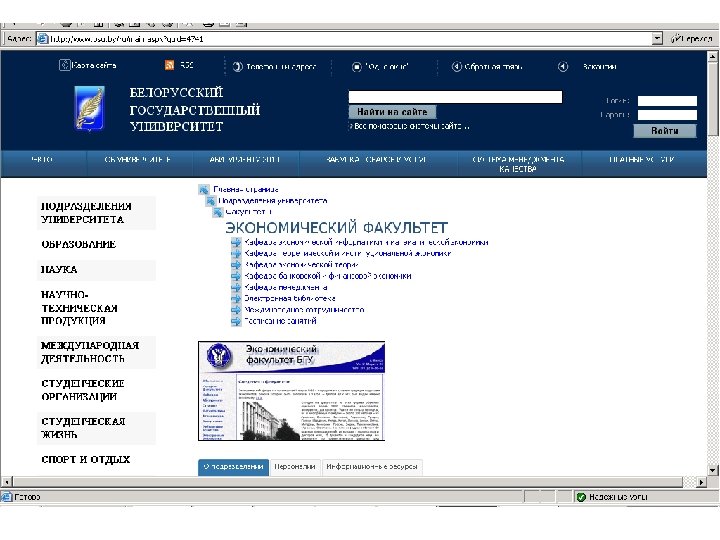Screen dimensions: 720x540
Task: Select Подразделения университета in left sidebar
Action: [96, 213]
